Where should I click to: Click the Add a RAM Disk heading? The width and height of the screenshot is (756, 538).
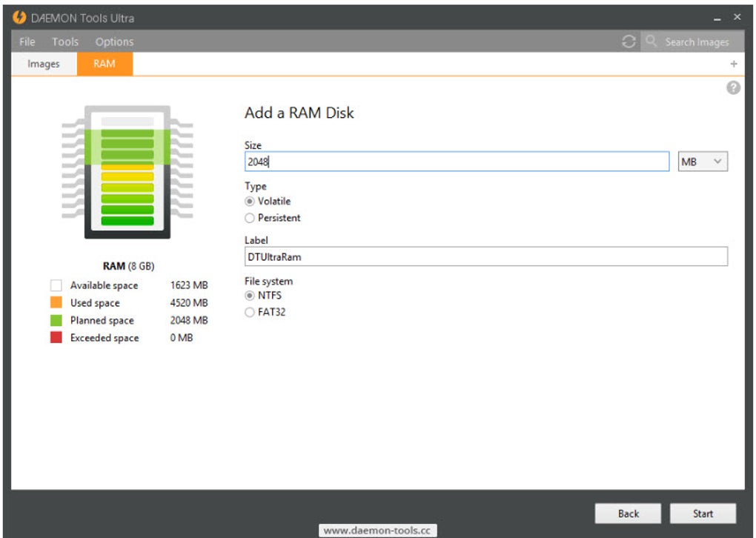click(x=299, y=113)
